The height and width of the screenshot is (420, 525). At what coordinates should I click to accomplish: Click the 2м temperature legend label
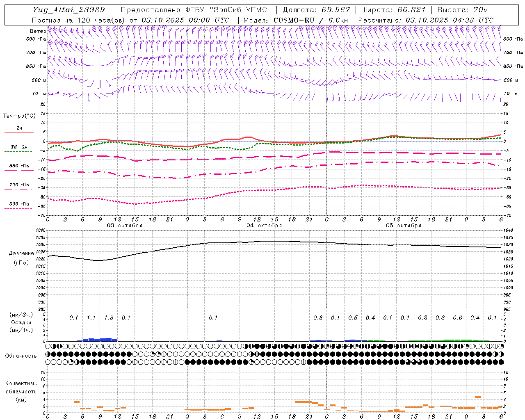(x=19, y=128)
